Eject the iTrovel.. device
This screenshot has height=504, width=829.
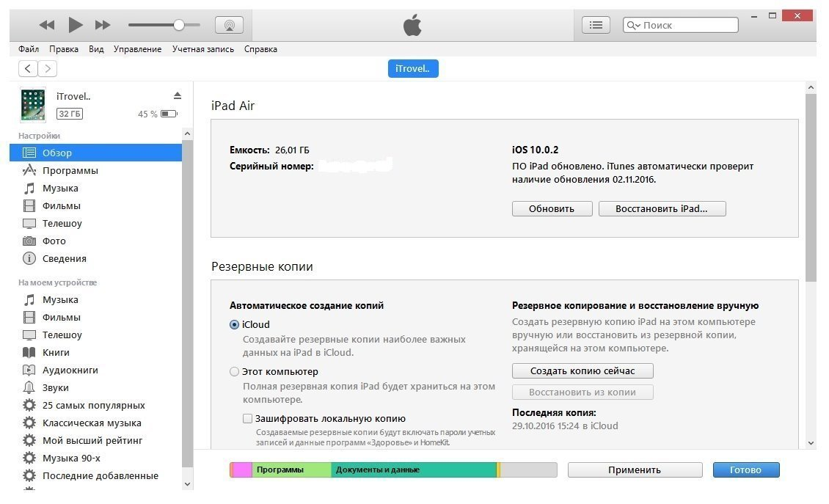tap(177, 95)
